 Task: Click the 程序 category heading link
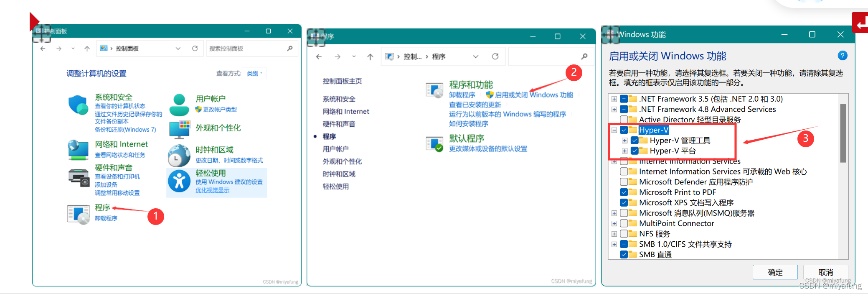(x=102, y=207)
